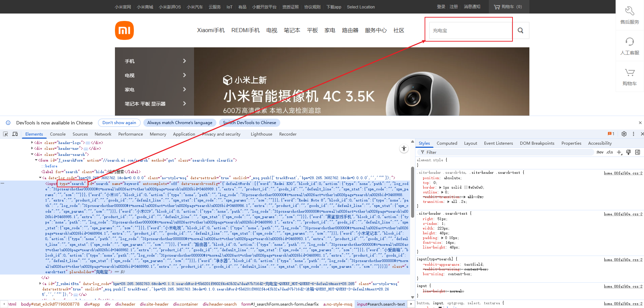This screenshot has width=644, height=308.
Task: Select the ::before pseudo element row
Action: (49, 166)
